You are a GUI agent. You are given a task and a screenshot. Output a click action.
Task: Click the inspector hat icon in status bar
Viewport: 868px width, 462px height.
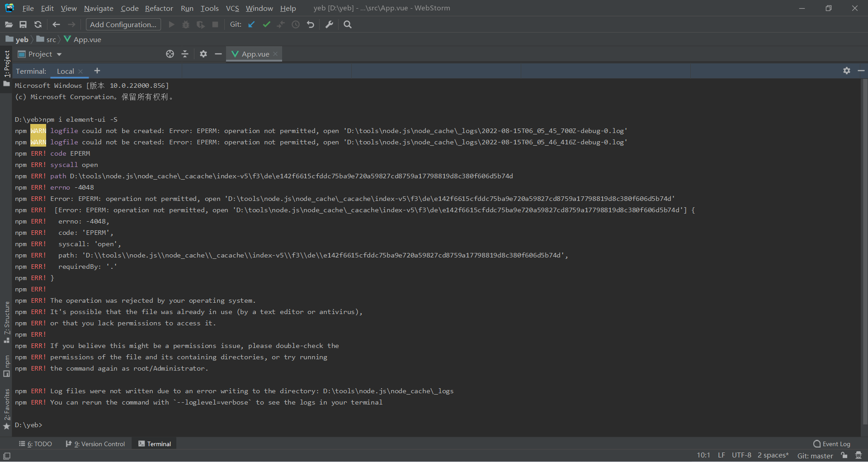tap(859, 456)
